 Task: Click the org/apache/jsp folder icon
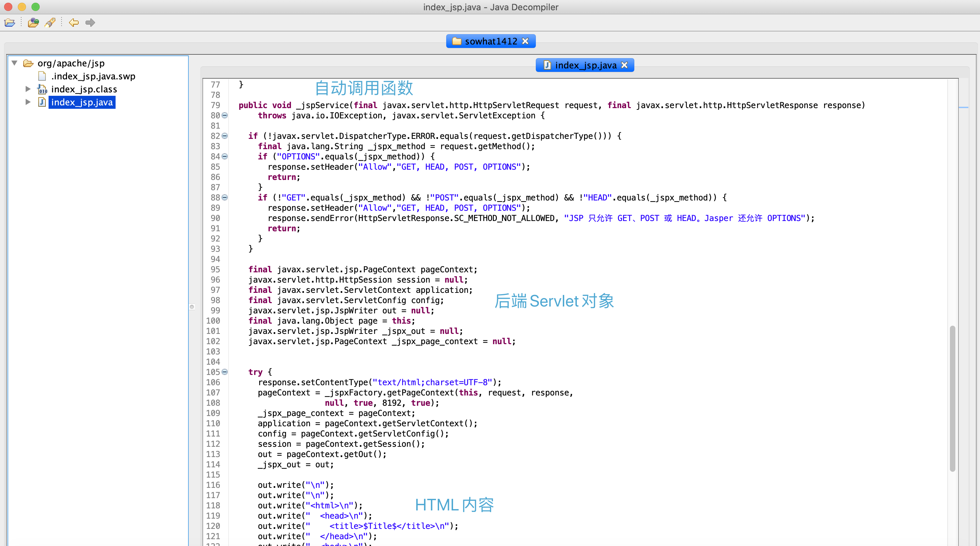pyautogui.click(x=28, y=63)
